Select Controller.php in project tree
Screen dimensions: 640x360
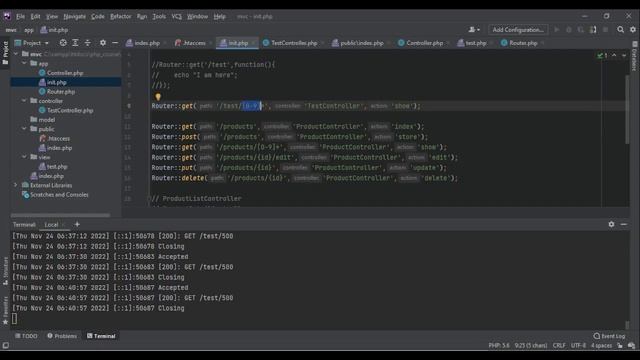(61, 73)
